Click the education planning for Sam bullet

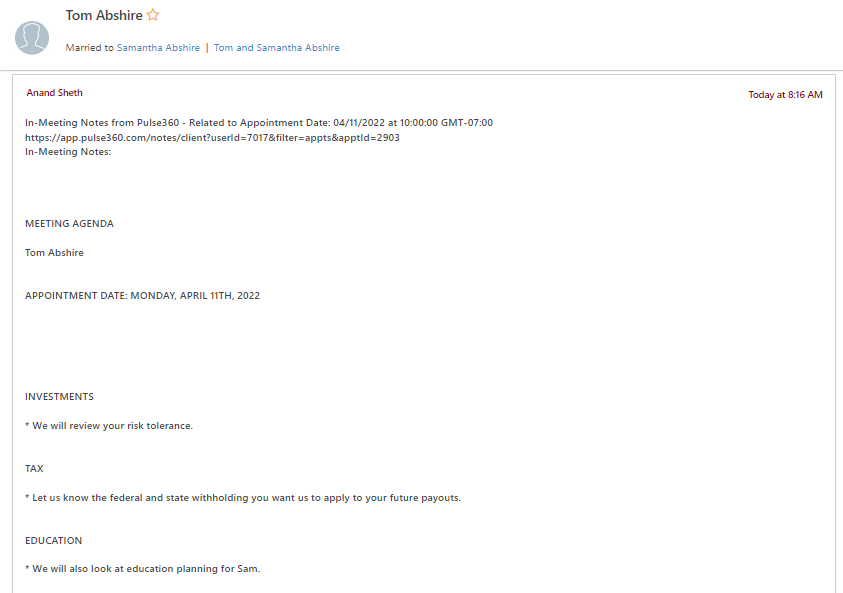(142, 569)
